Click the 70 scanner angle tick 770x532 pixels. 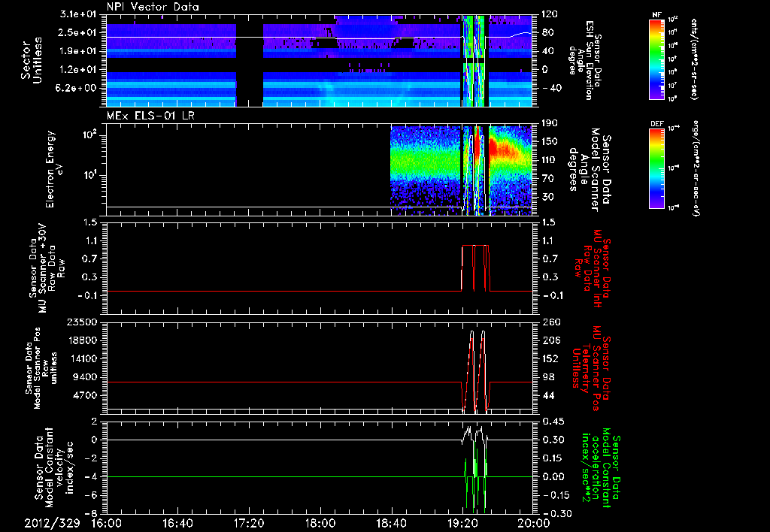[547, 179]
